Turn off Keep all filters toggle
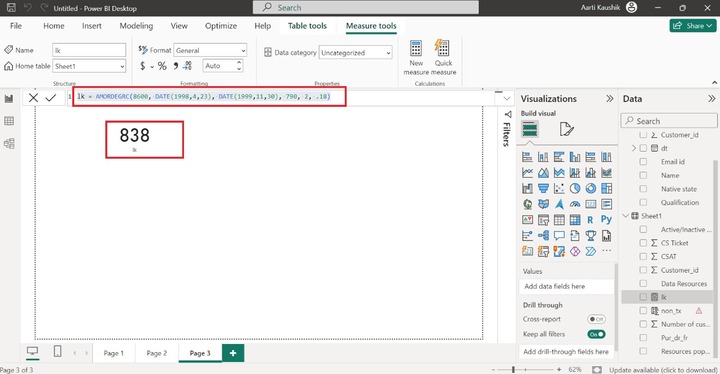The height and width of the screenshot is (374, 720). (x=596, y=334)
